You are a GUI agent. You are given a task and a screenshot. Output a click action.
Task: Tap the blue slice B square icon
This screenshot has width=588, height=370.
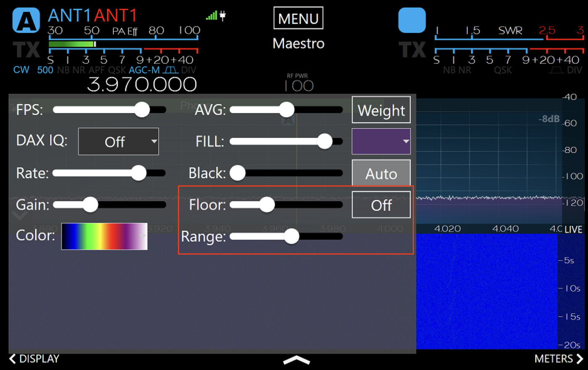(412, 20)
